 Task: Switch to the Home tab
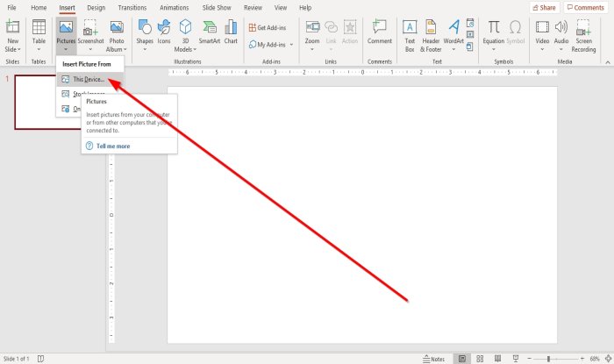39,7
